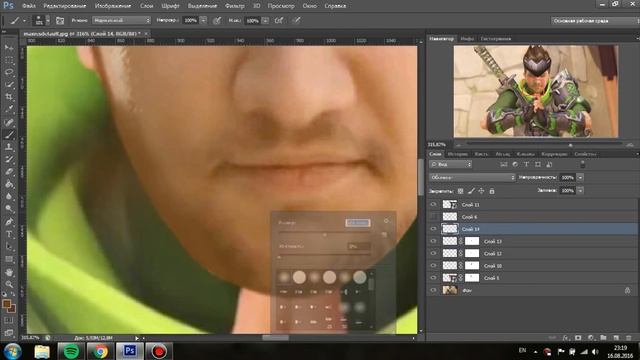This screenshot has width=640, height=360.
Task: Select the Clone Stamp tool
Action: coord(9,147)
